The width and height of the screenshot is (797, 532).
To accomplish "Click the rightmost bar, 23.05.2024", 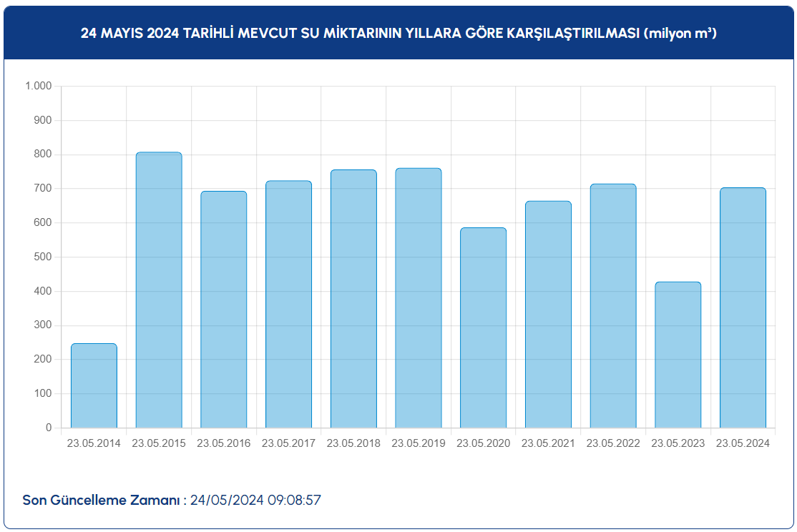I will coord(743,308).
